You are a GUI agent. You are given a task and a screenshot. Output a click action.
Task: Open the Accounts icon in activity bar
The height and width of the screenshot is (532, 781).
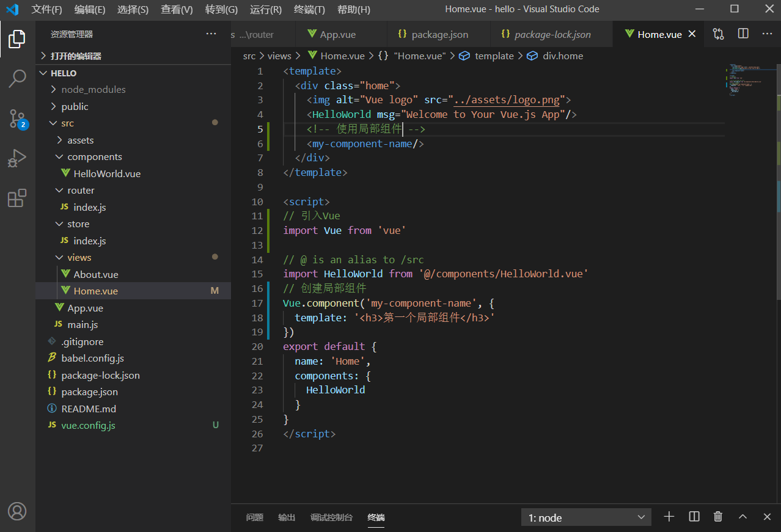click(x=17, y=511)
